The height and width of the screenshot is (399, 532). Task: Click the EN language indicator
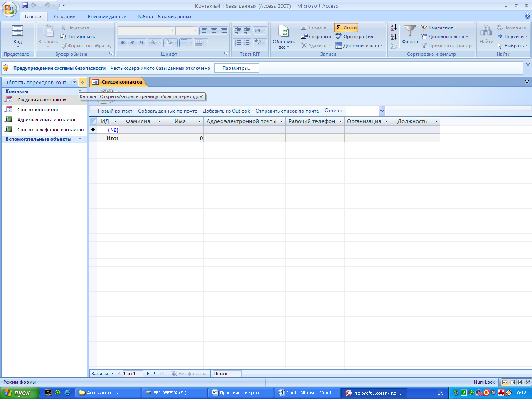(x=441, y=393)
